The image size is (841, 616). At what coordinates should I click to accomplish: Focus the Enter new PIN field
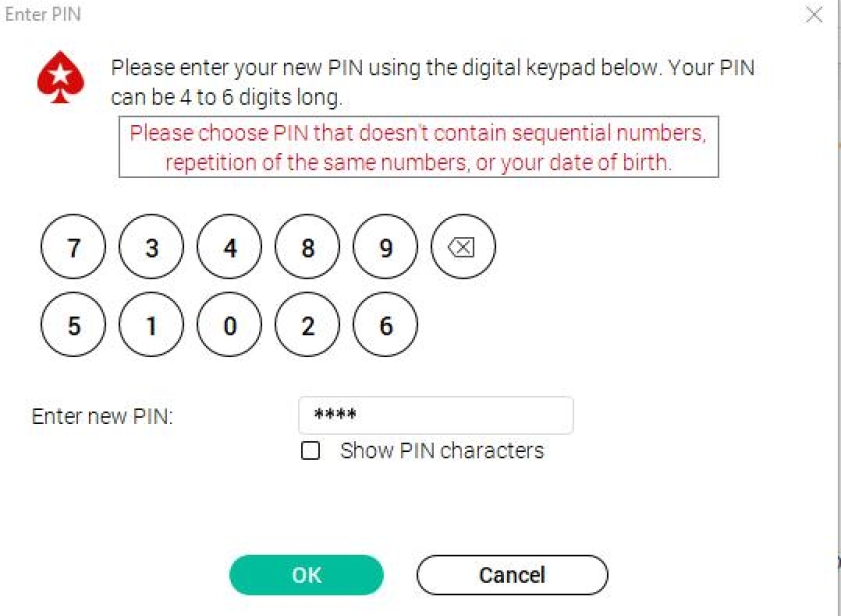[436, 415]
